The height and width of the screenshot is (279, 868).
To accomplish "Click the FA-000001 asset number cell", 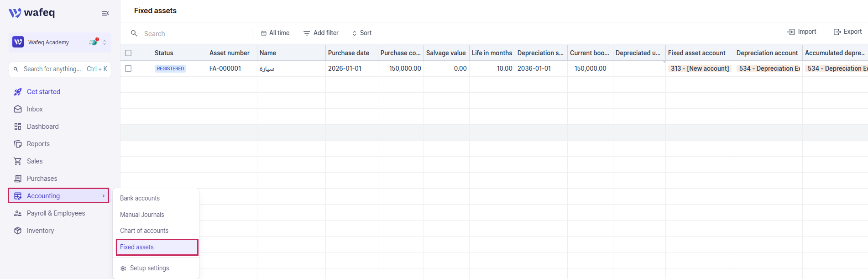I will (x=232, y=68).
